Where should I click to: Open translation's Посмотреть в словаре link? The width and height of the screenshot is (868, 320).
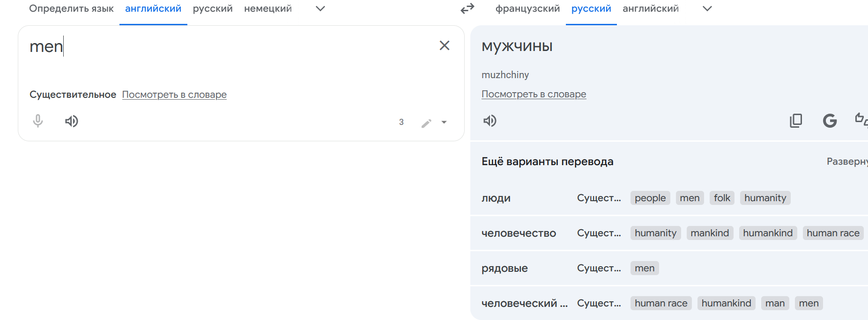pos(534,94)
